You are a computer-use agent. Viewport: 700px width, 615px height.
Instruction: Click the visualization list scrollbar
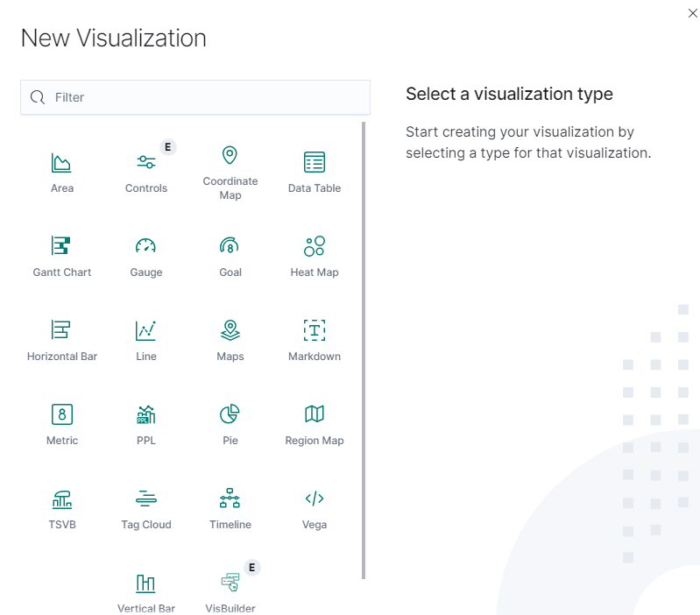pos(364,350)
